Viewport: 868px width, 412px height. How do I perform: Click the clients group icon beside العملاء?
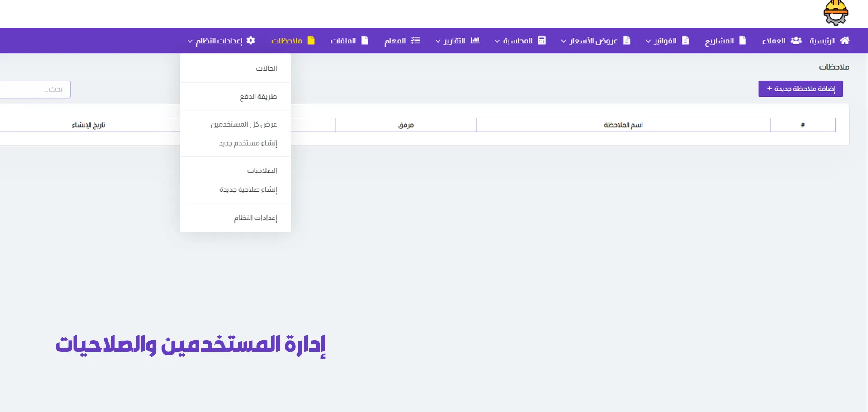click(796, 41)
